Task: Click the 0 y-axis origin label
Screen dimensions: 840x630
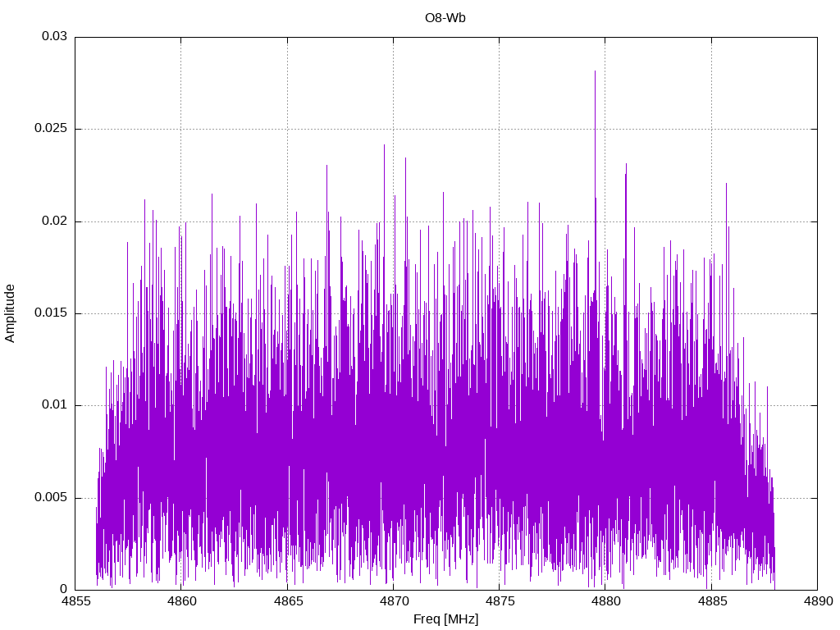Action: [64, 589]
